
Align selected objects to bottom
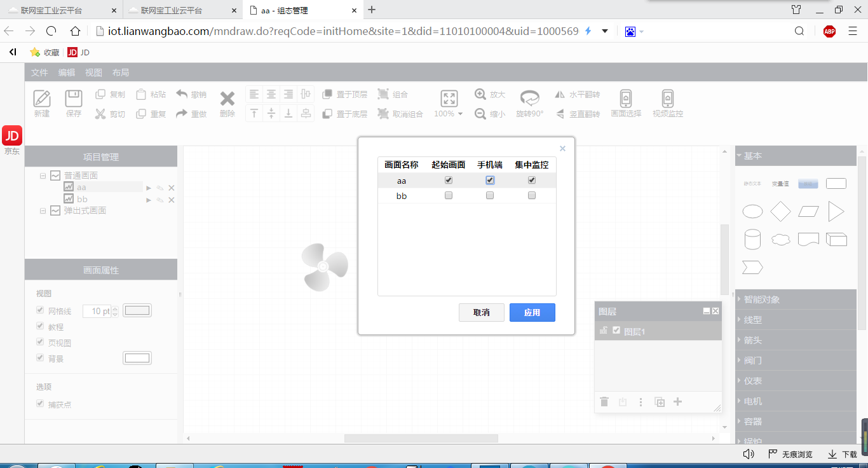click(288, 113)
